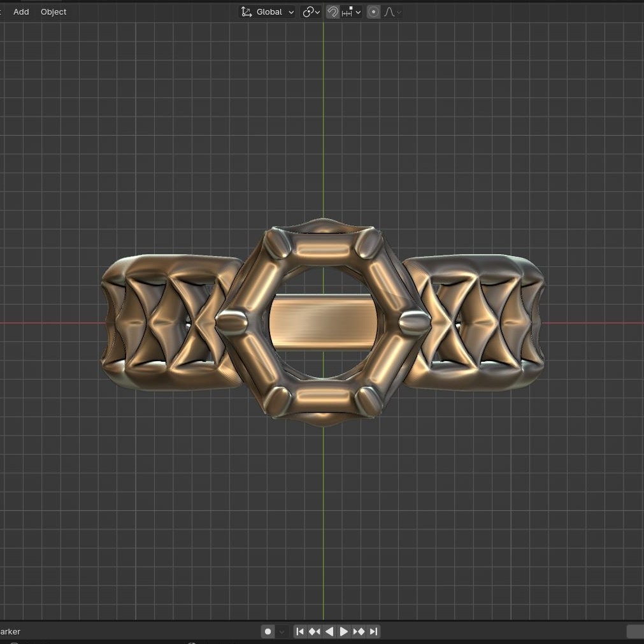Jump to the next keyframe
The image size is (644, 644).
(x=359, y=631)
